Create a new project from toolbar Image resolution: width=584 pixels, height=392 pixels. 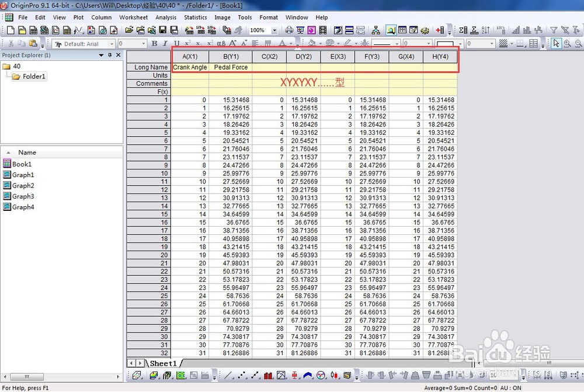pos(11,30)
